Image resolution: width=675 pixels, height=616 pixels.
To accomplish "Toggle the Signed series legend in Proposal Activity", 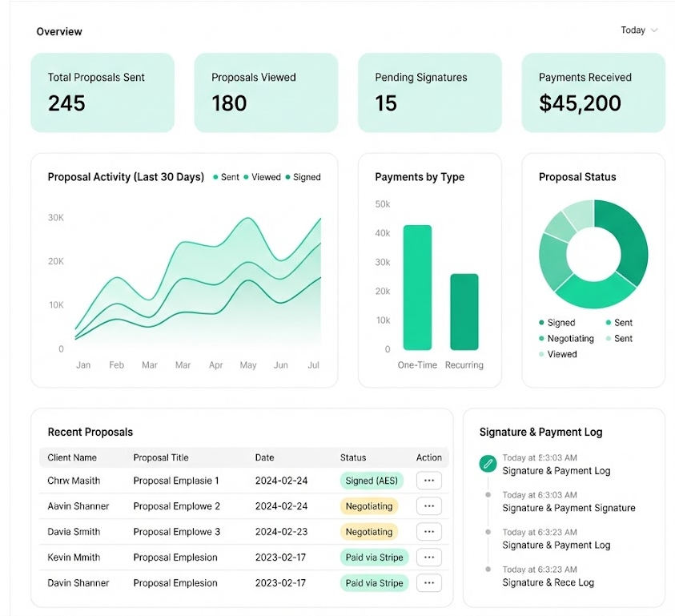I will [303, 177].
